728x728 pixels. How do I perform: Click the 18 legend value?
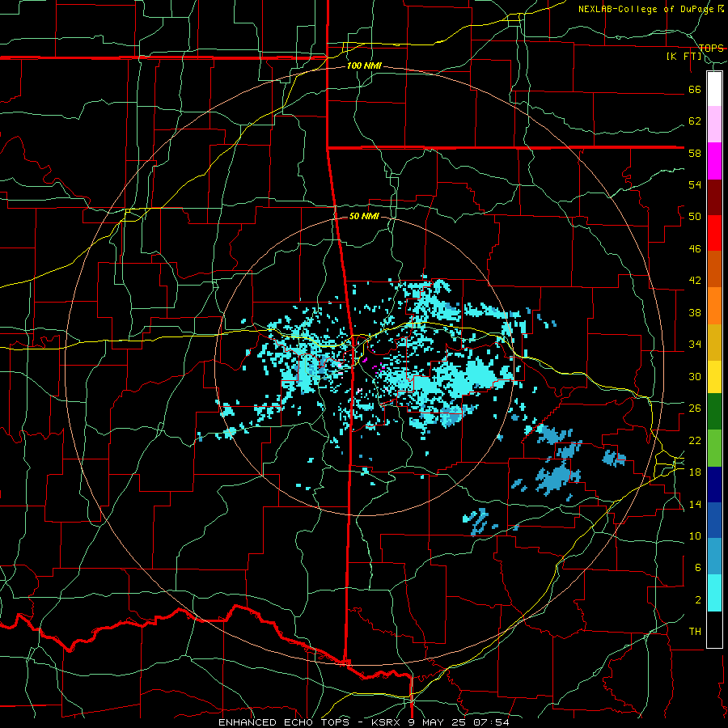(x=695, y=472)
